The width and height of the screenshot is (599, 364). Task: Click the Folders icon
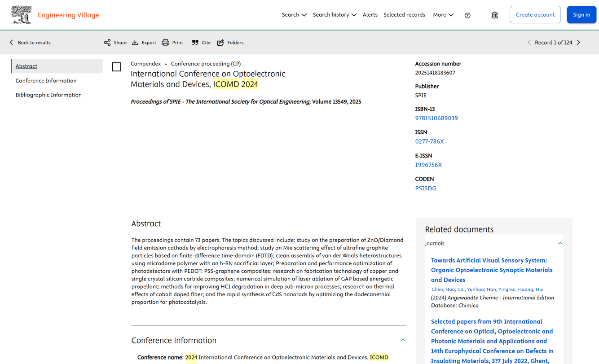tap(220, 43)
